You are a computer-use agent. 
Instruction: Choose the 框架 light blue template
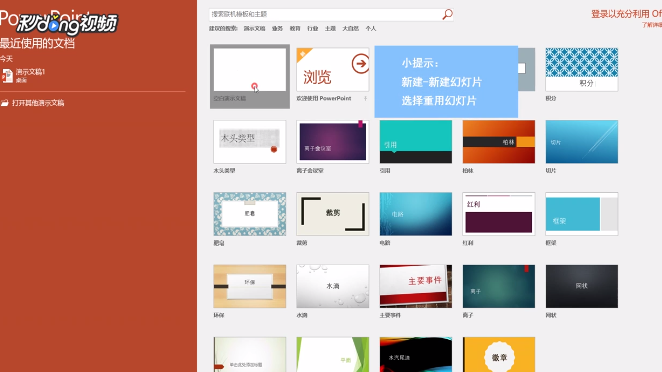581,214
